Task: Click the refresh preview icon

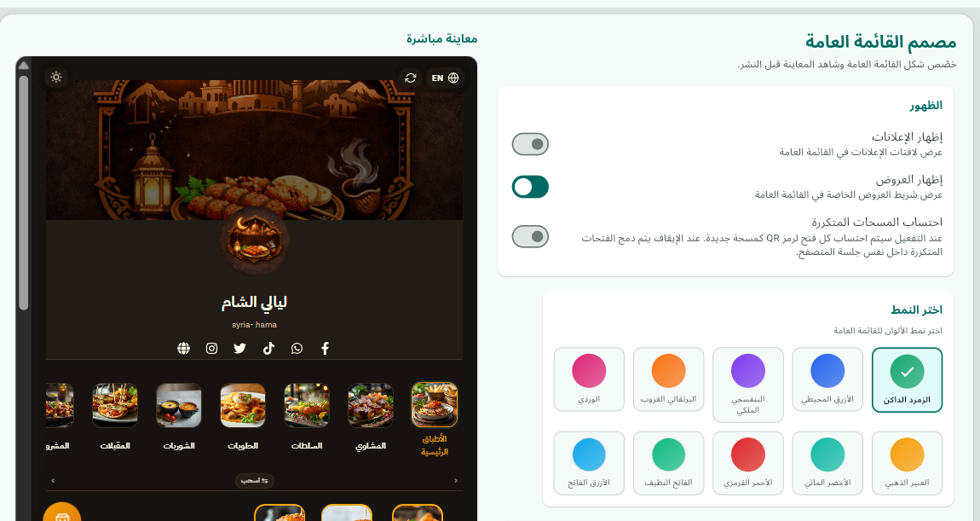Action: coord(411,78)
